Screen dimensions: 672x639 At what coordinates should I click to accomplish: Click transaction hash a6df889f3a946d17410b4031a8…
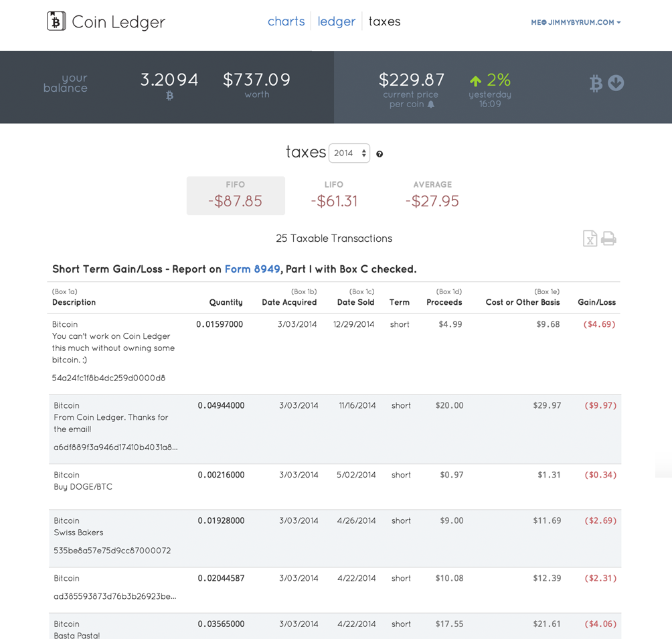tap(116, 447)
